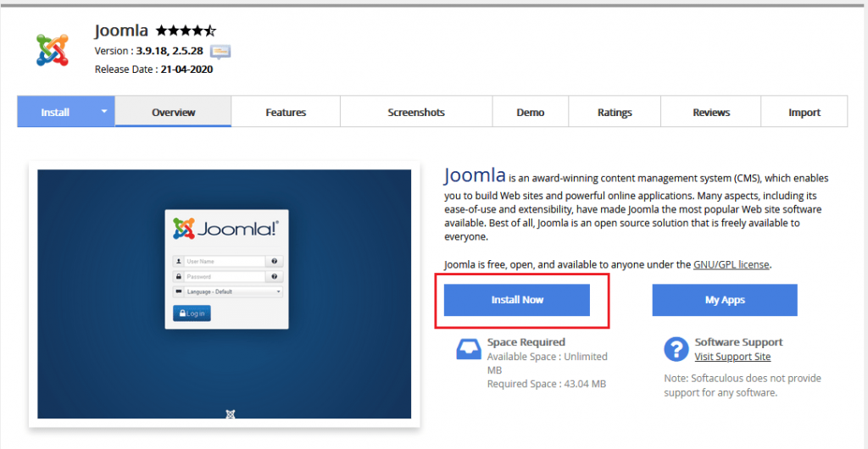Open the changelog icon beside version numbers
Screen dimensions: 868x449
220,52
